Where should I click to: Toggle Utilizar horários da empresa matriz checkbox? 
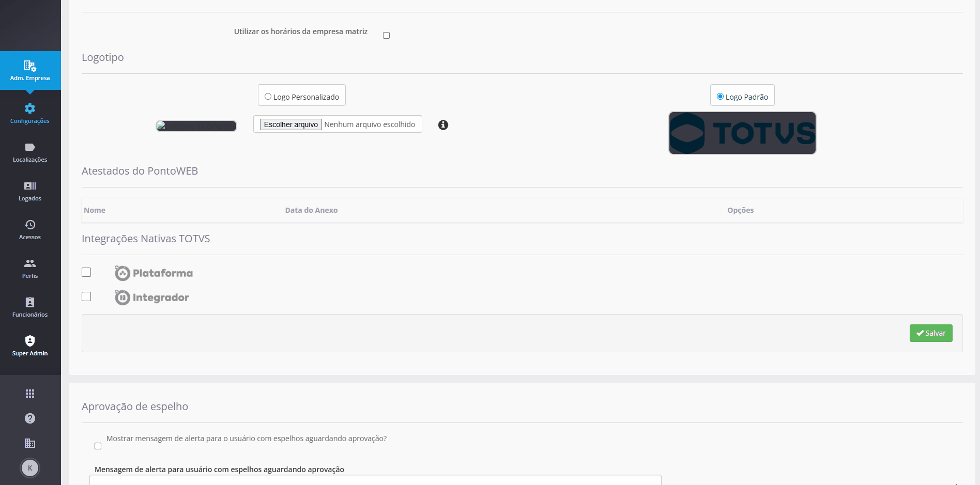pyautogui.click(x=386, y=35)
